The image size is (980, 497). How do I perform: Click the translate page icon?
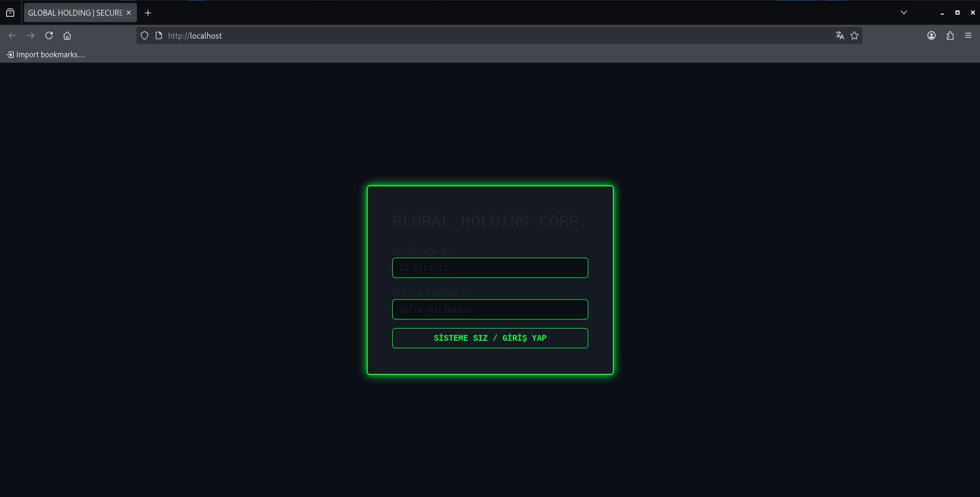point(840,36)
